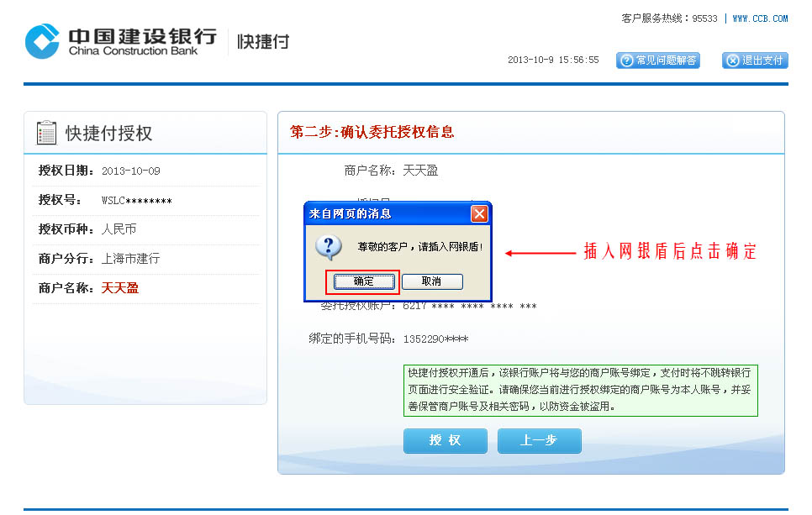Image resolution: width=812 pixels, height=515 pixels.
Task: Click the authorization number WSLC********
Action: click(x=137, y=200)
